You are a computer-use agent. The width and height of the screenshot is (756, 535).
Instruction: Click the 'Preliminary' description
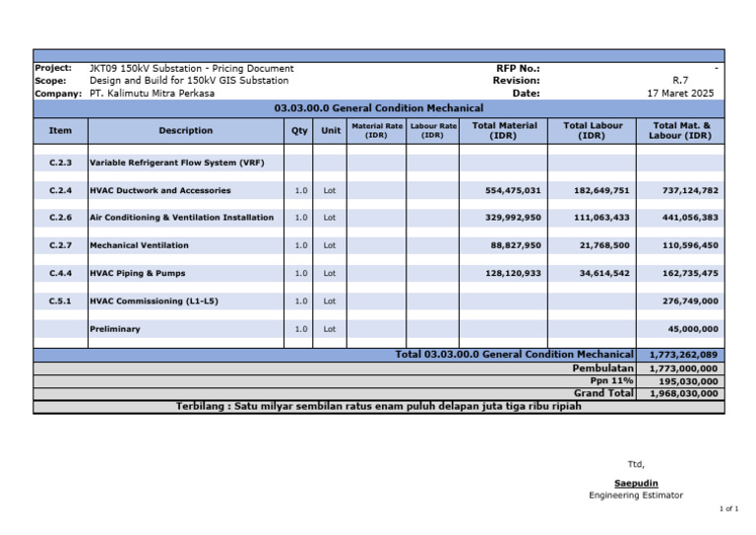[x=115, y=329]
